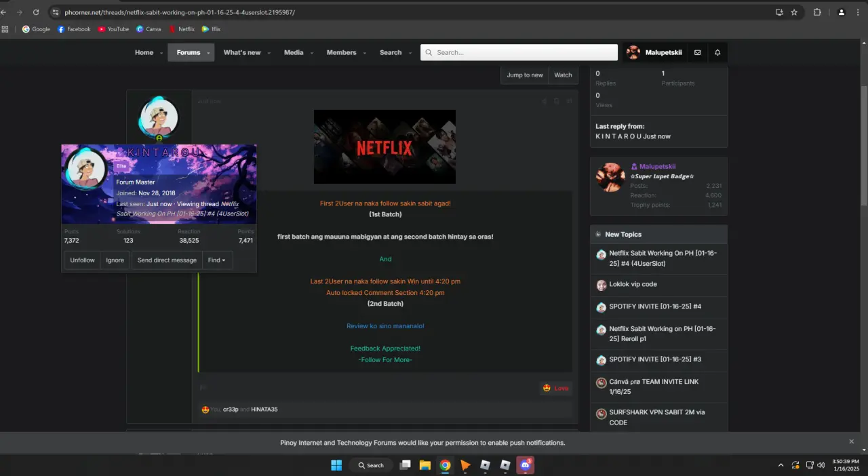The image size is (868, 476).
Task: Send direct message to the user
Action: [167, 260]
